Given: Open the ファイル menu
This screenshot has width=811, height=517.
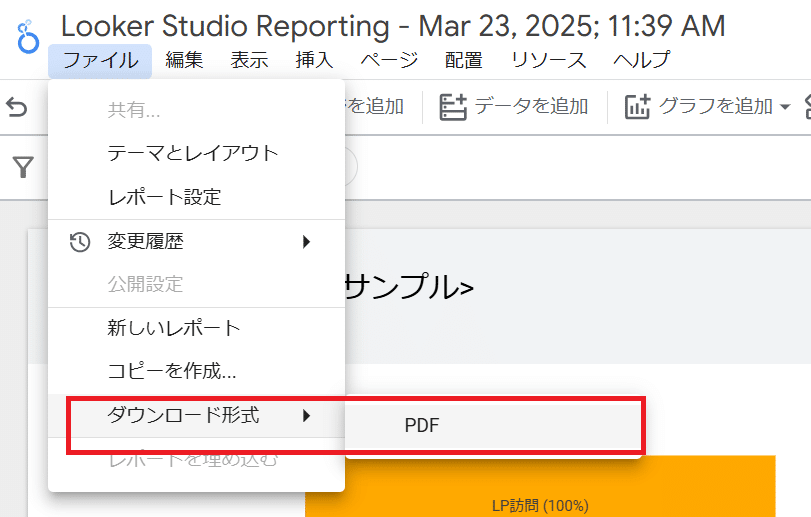Looking at the screenshot, I should point(100,60).
